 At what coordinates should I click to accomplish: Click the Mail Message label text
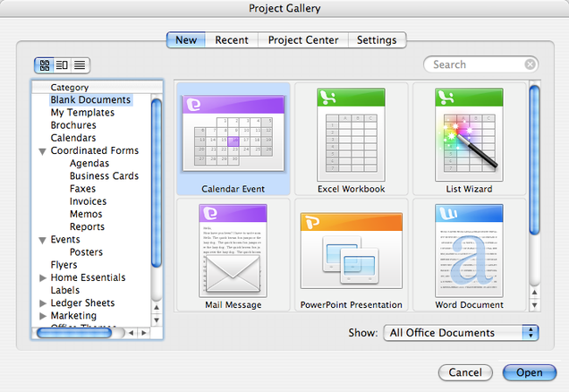pos(233,305)
